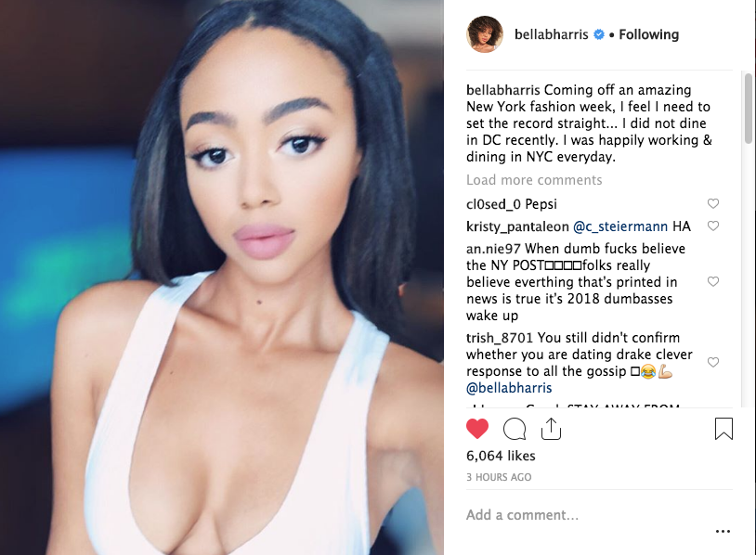Open bellabharris profile picture avatar

pyautogui.click(x=485, y=34)
